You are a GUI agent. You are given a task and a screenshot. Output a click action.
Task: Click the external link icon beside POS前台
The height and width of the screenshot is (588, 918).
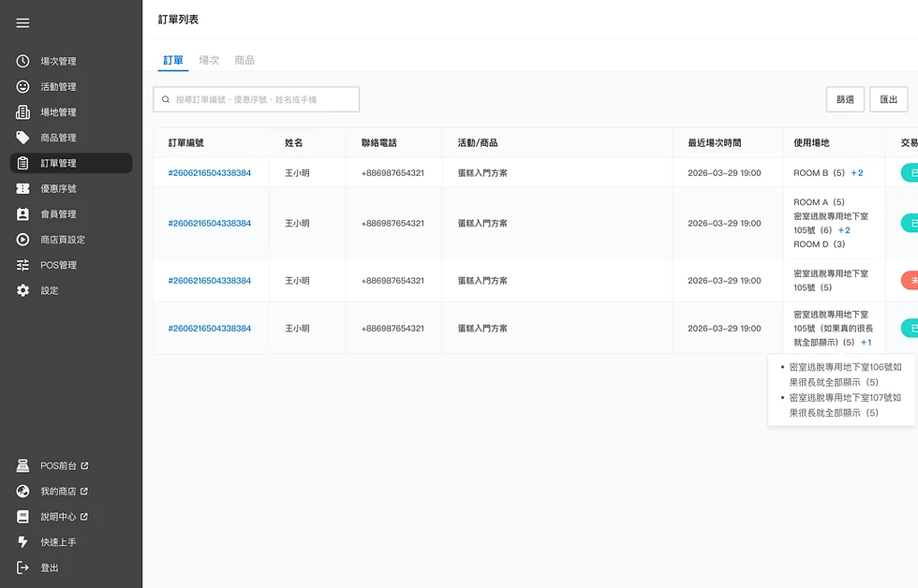tap(85, 465)
